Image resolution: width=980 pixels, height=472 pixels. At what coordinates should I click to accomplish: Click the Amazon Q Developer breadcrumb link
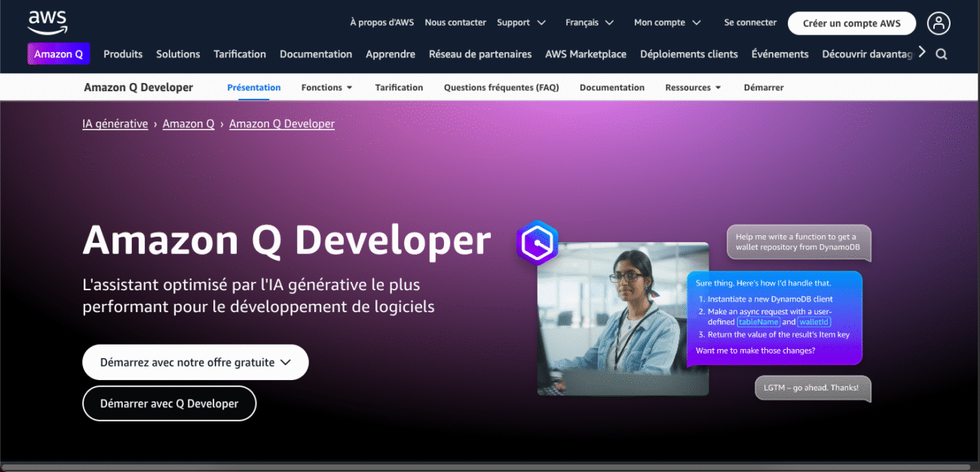(282, 124)
